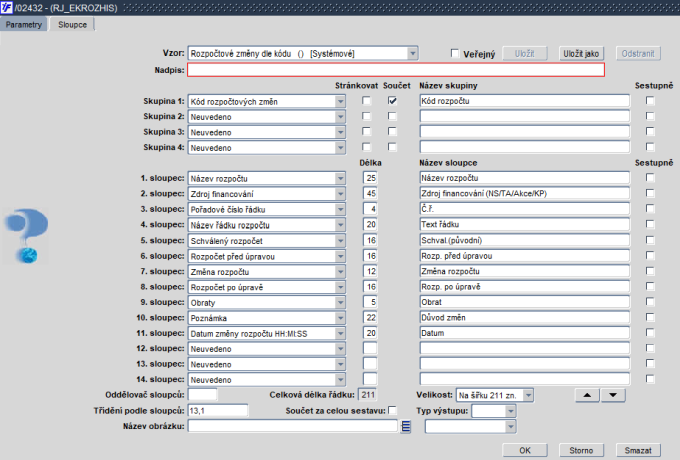680x460 pixels.
Task: Open dropdown right of image list icon
Action: [x=510, y=427]
